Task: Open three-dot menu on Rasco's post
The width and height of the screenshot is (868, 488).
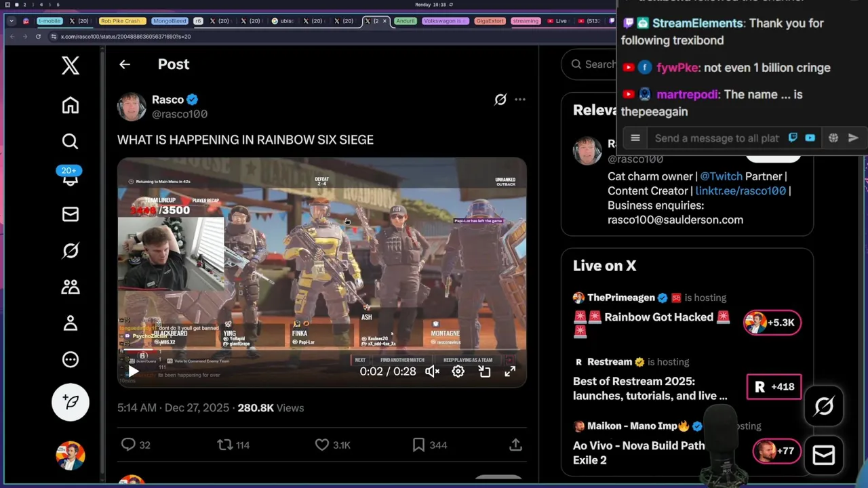Action: [x=520, y=100]
